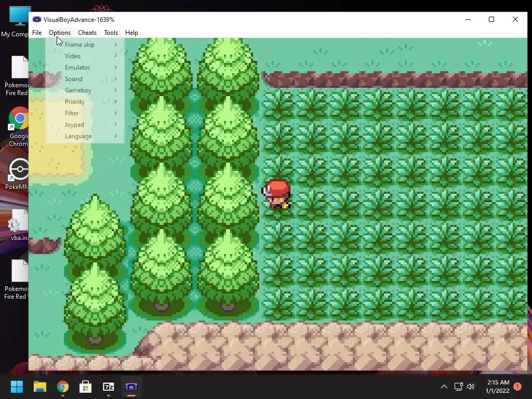The width and height of the screenshot is (532, 399).
Task: Expand the Priority submenu
Action: pos(85,102)
